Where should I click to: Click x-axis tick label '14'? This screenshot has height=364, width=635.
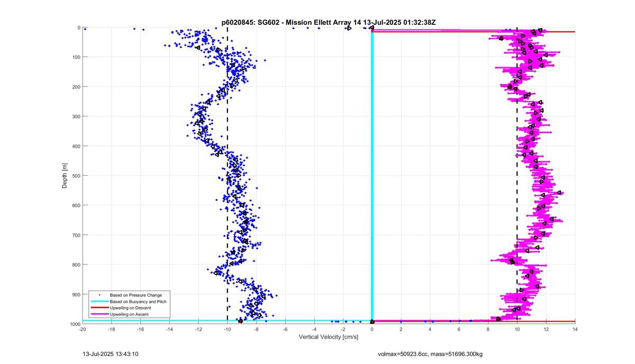[x=575, y=329]
